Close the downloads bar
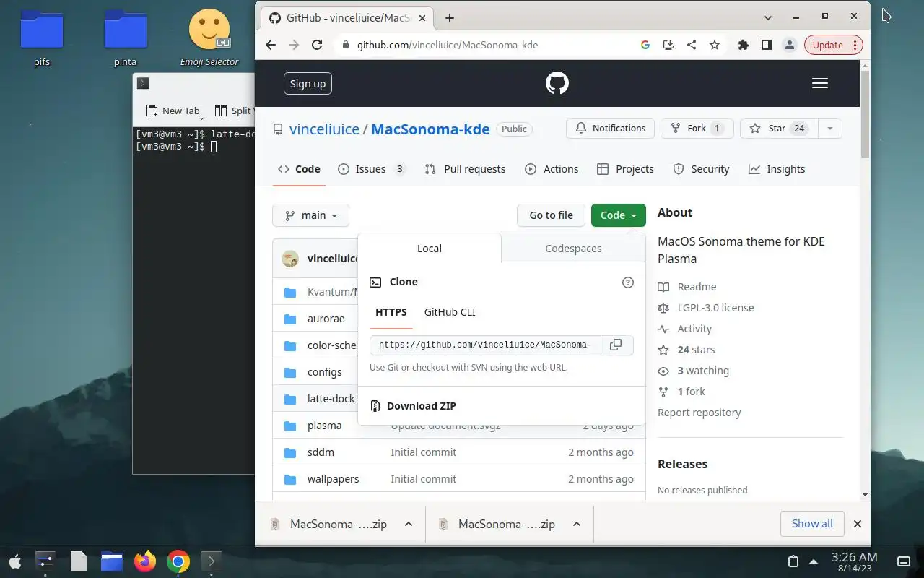Screen dimensions: 924x578 [x=858, y=524]
